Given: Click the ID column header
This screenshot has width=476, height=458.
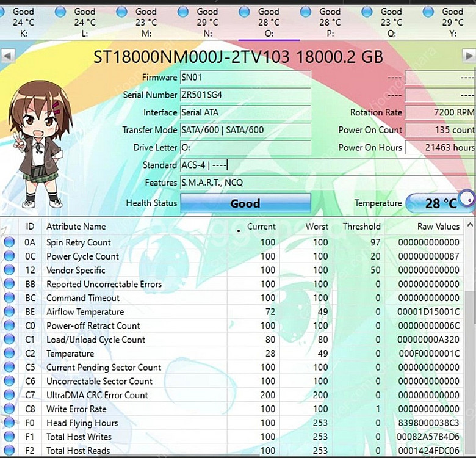Looking at the screenshot, I should (x=30, y=227).
